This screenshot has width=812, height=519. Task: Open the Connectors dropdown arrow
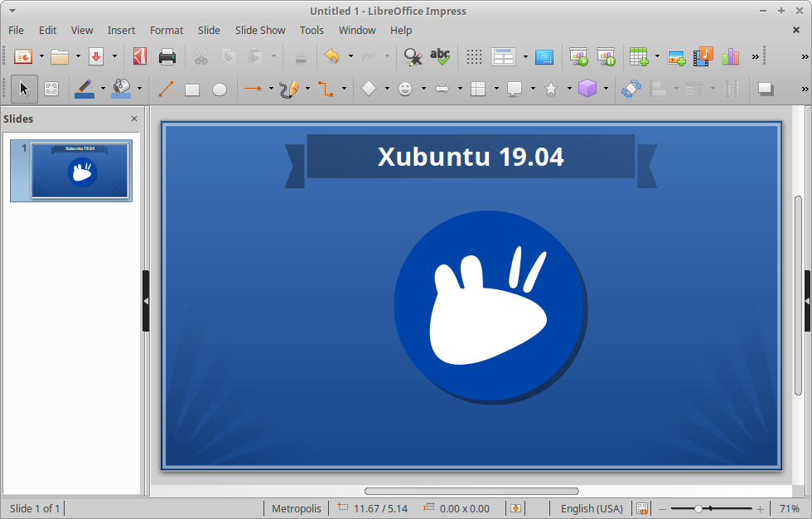tap(342, 89)
